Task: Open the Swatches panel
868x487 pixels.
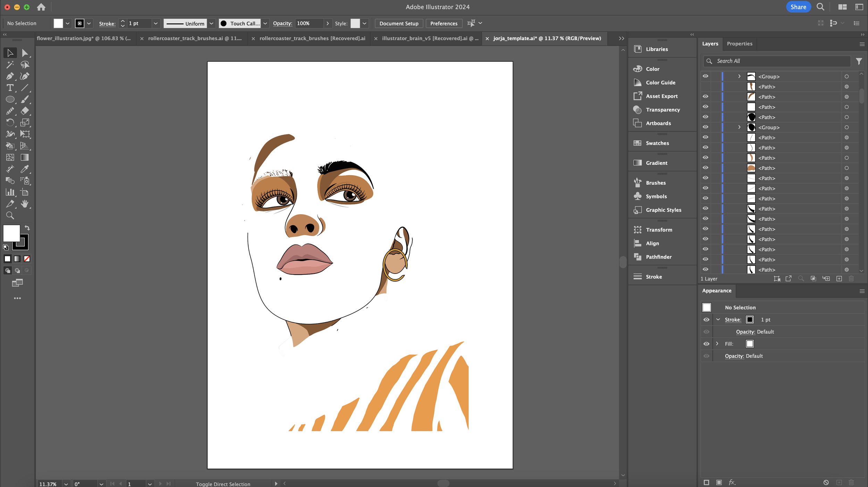Action: point(657,143)
